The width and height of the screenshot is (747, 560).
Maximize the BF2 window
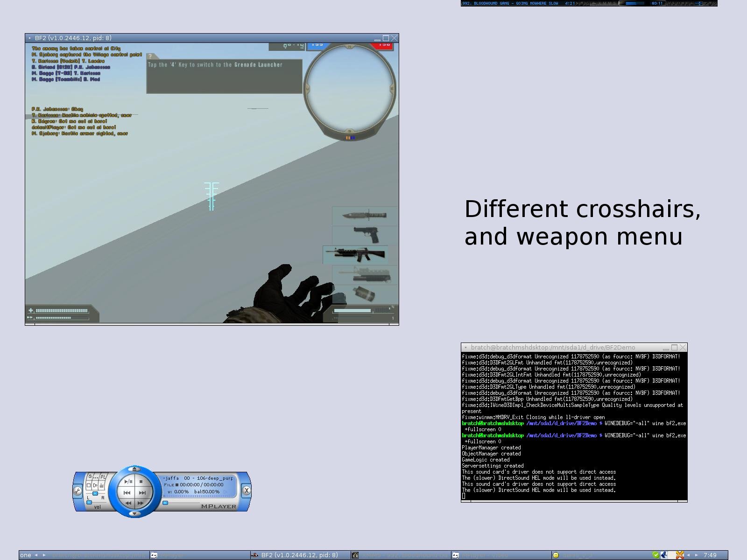pyautogui.click(x=386, y=38)
